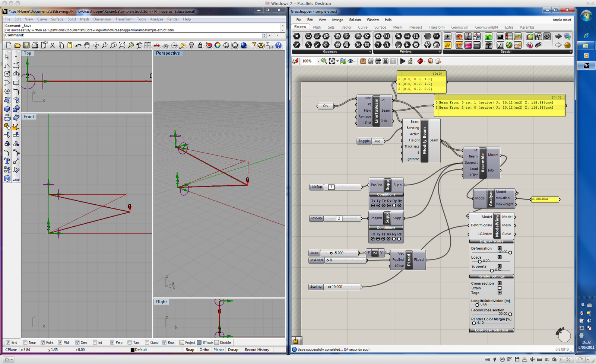Click the Grasshopper zoom magnifier icon

point(324,61)
